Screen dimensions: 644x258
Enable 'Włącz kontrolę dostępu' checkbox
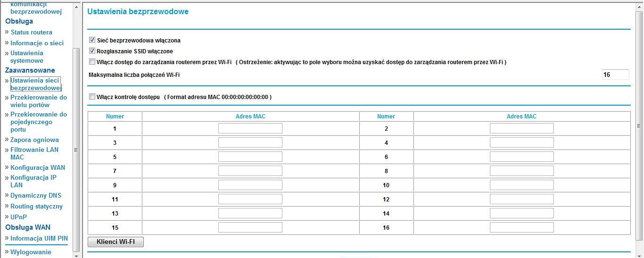click(x=92, y=97)
